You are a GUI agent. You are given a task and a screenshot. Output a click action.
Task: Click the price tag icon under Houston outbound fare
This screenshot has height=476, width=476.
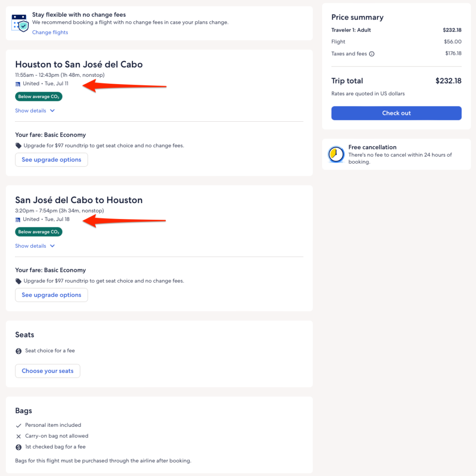click(19, 145)
